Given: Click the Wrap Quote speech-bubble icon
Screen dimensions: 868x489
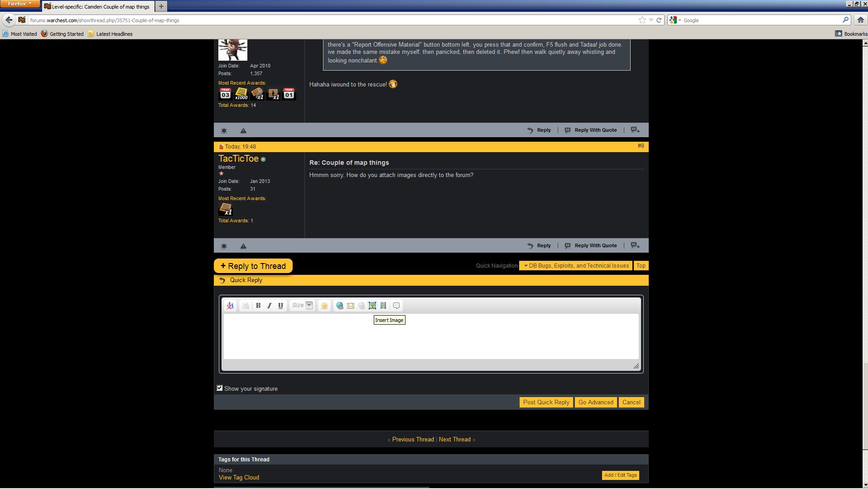Looking at the screenshot, I should click(x=396, y=306).
